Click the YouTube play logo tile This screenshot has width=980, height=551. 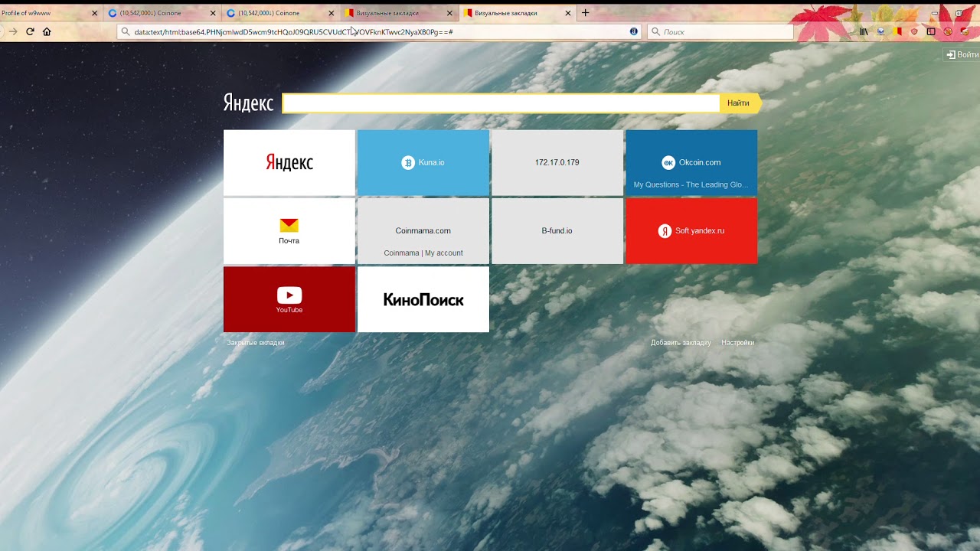289,295
